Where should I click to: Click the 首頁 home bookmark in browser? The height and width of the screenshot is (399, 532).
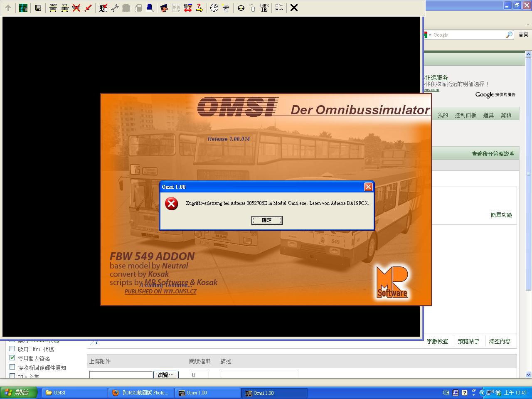click(523, 34)
